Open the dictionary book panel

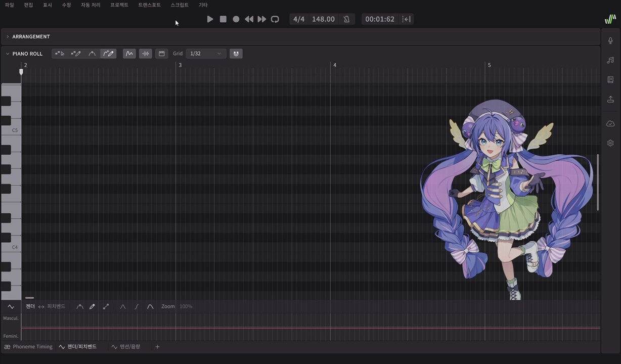pos(610,80)
